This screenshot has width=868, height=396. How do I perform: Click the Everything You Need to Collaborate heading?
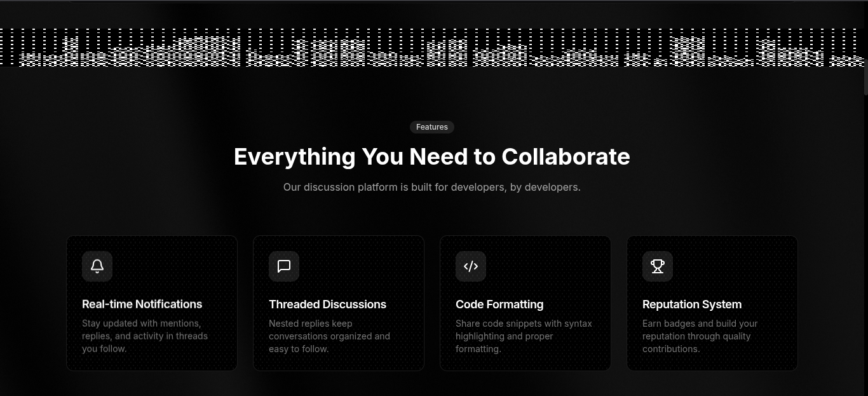point(432,156)
